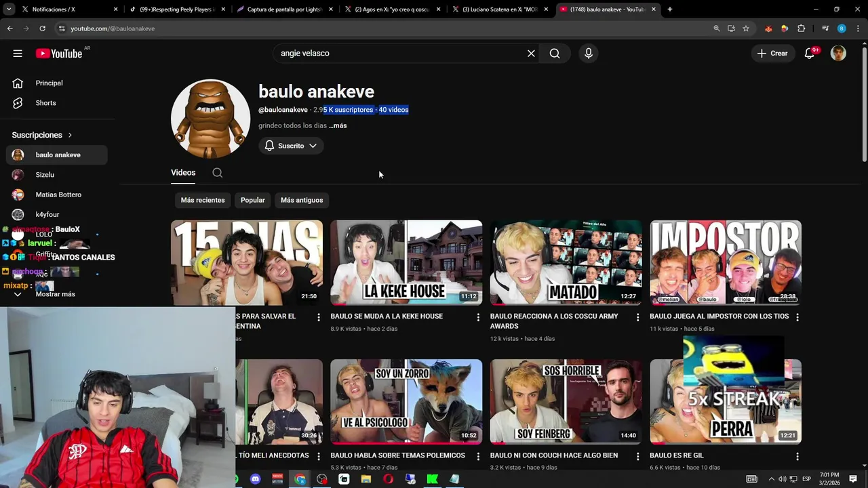Open Discord from the taskbar

click(255, 479)
